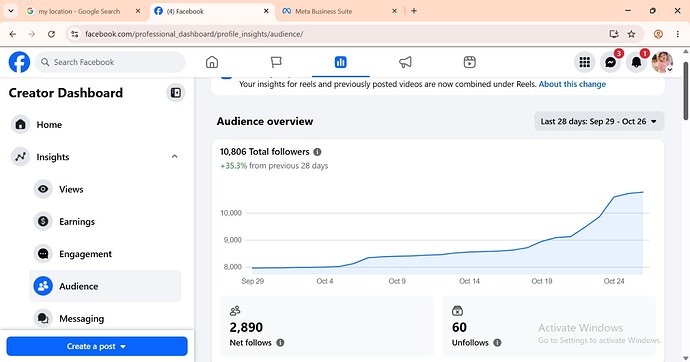
Task: Open the Notifications bell icon
Action: point(636,62)
